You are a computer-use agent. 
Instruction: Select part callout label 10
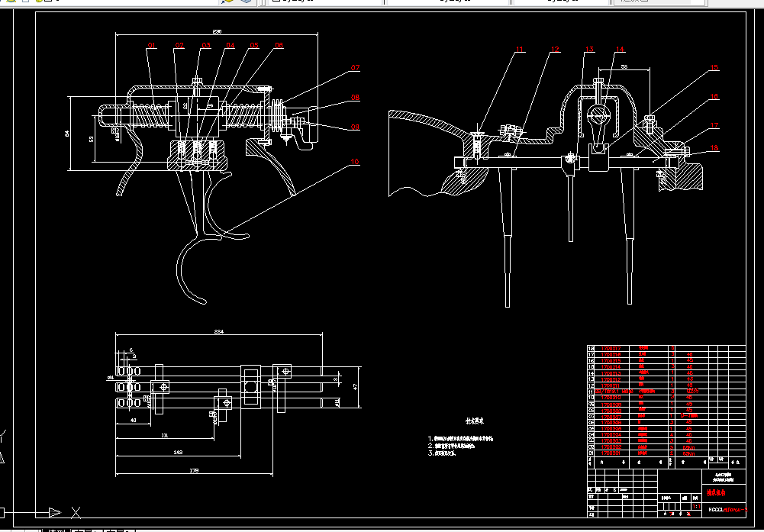(355, 161)
